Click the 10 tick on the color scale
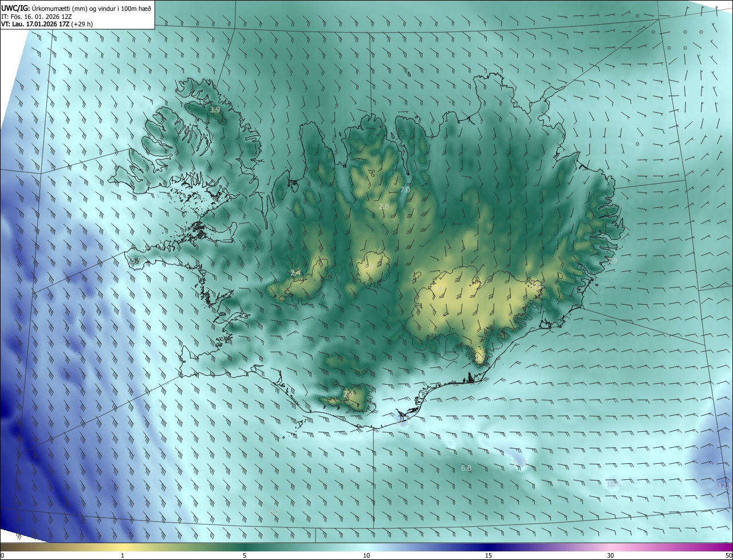 click(x=366, y=555)
